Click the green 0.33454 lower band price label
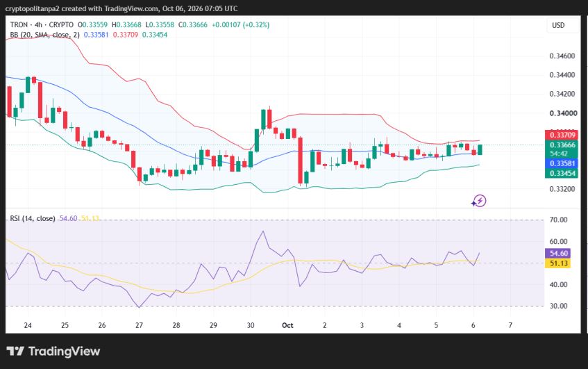Screen dimensions: 588x369 coord(562,173)
